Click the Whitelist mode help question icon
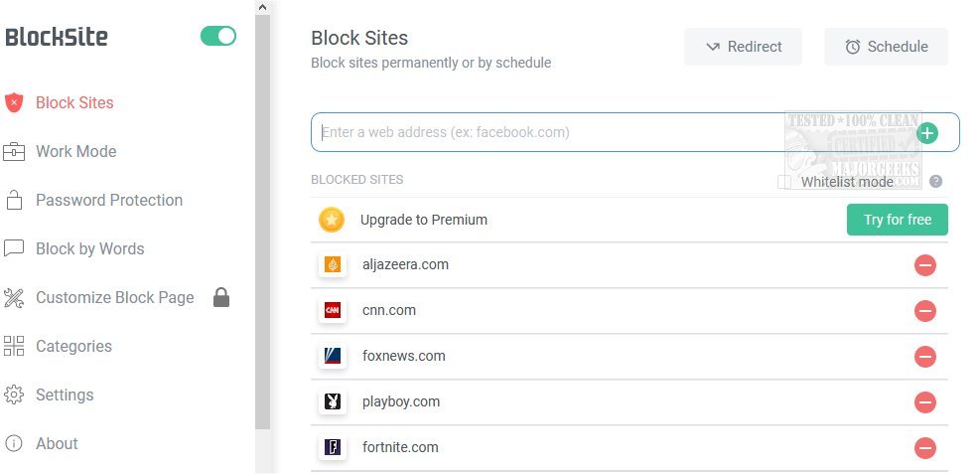 [x=935, y=182]
